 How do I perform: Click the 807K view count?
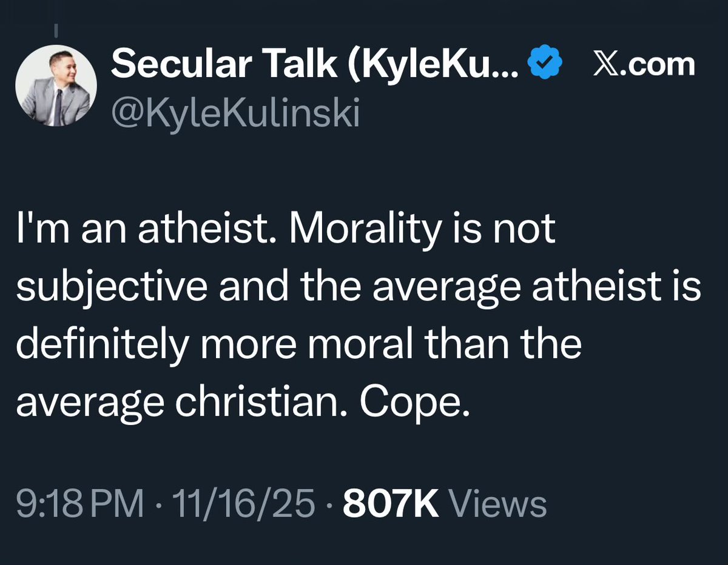[x=390, y=504]
